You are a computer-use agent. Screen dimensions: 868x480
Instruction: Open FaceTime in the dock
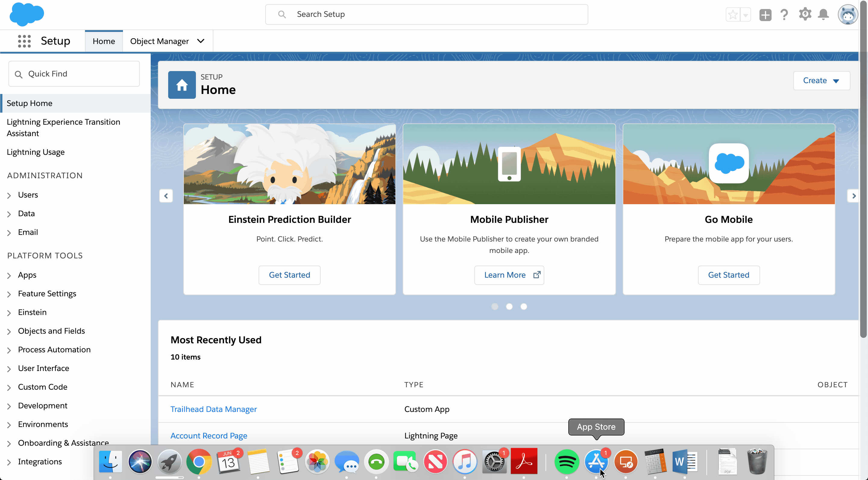tap(406, 462)
